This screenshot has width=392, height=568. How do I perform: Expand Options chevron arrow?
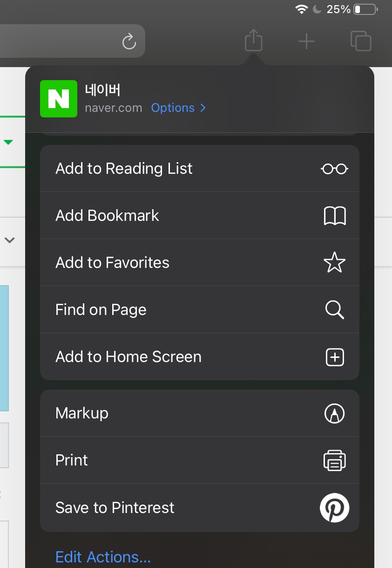tap(203, 108)
